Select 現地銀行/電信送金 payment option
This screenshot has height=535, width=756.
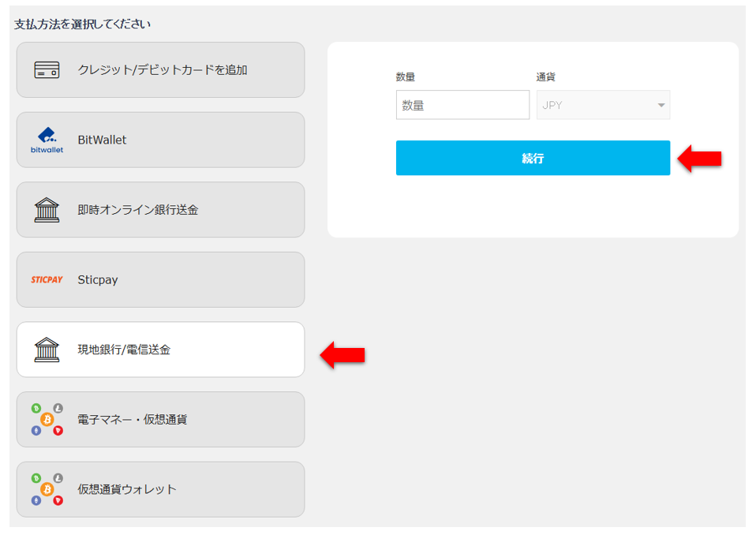[x=160, y=350]
